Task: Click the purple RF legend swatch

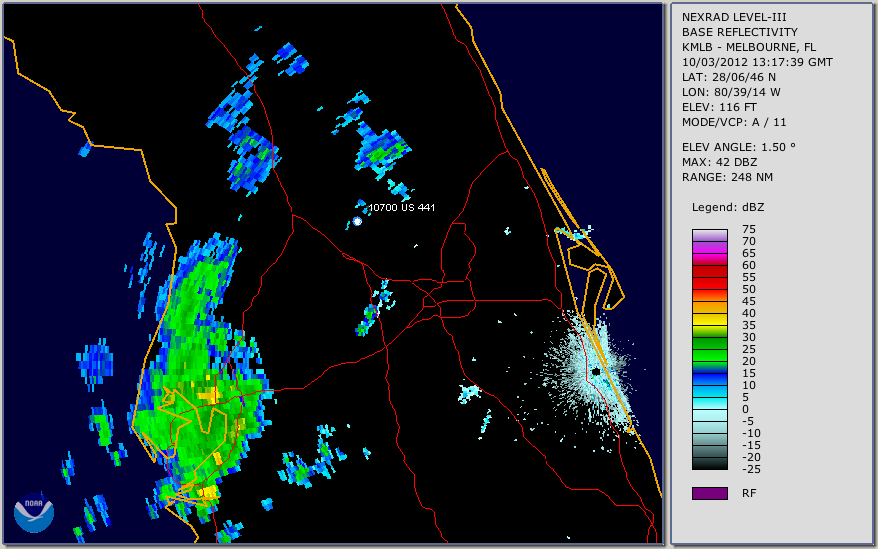Action: tap(709, 493)
